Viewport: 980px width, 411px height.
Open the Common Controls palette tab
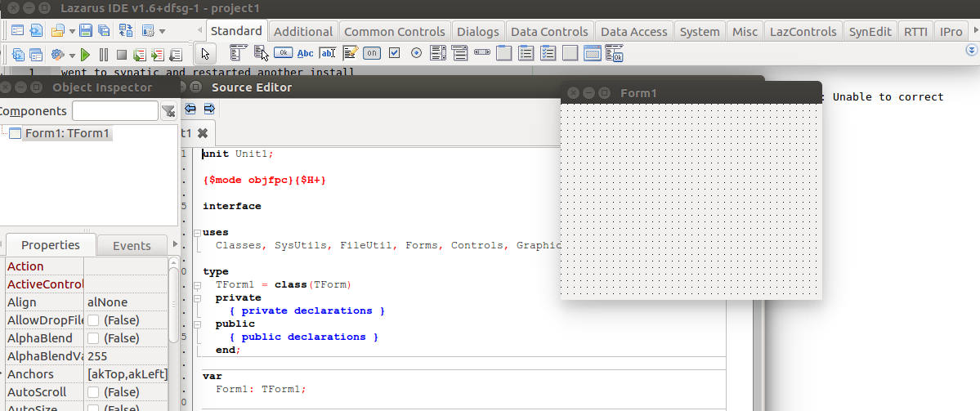click(x=395, y=31)
